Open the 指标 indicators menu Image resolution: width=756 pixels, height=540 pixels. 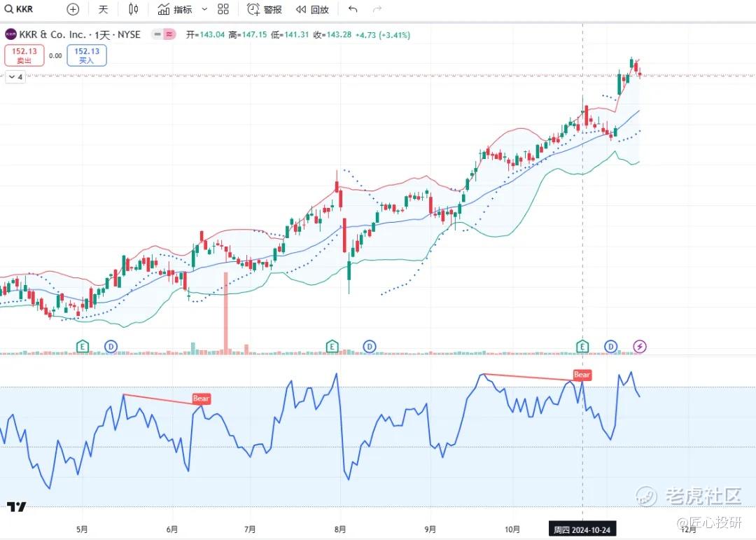[x=175, y=9]
